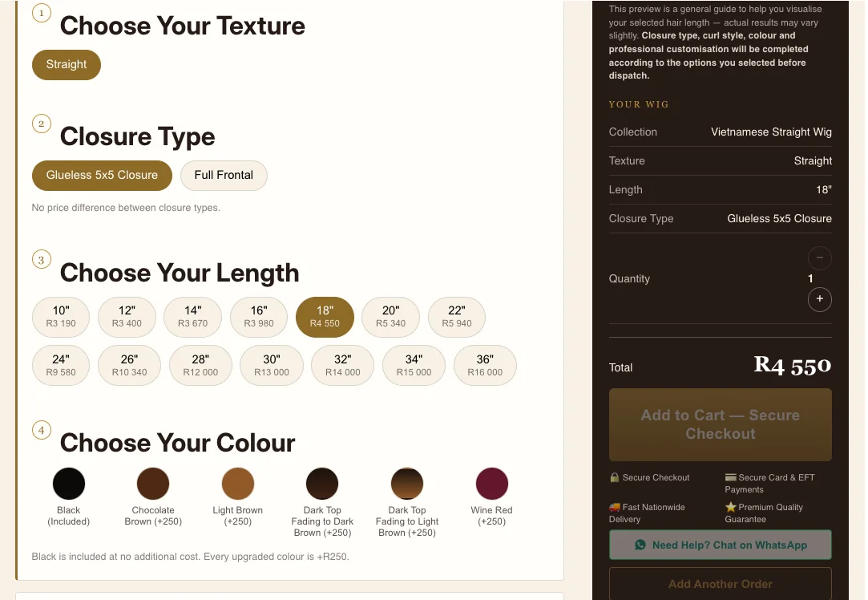This screenshot has width=868, height=600.
Task: Click the YOUR WIG heading
Action: [639, 104]
